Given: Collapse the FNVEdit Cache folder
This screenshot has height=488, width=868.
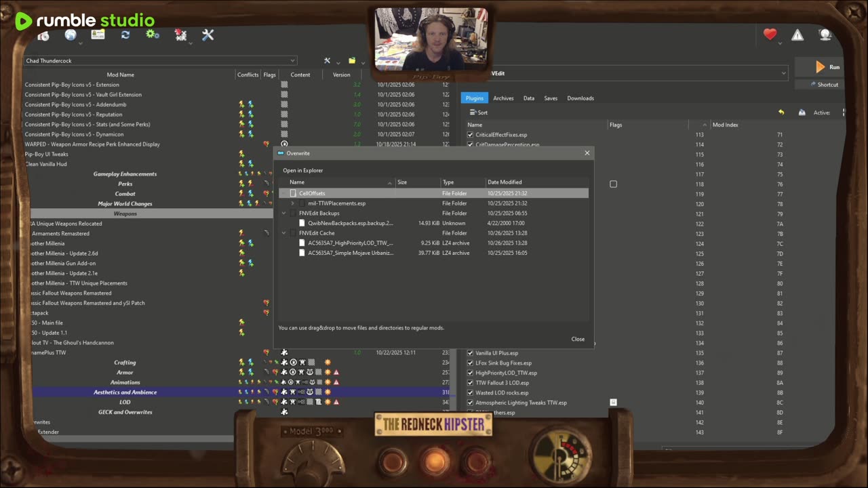Looking at the screenshot, I should (284, 233).
